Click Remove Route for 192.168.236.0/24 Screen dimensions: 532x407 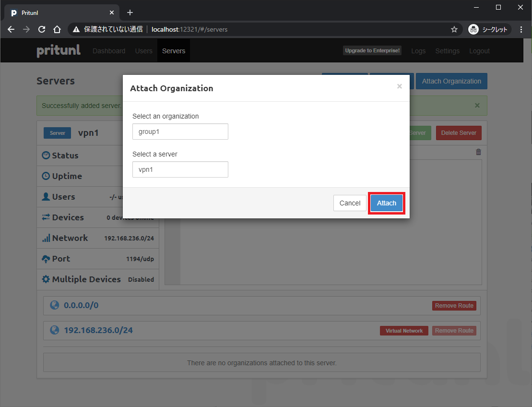point(454,331)
